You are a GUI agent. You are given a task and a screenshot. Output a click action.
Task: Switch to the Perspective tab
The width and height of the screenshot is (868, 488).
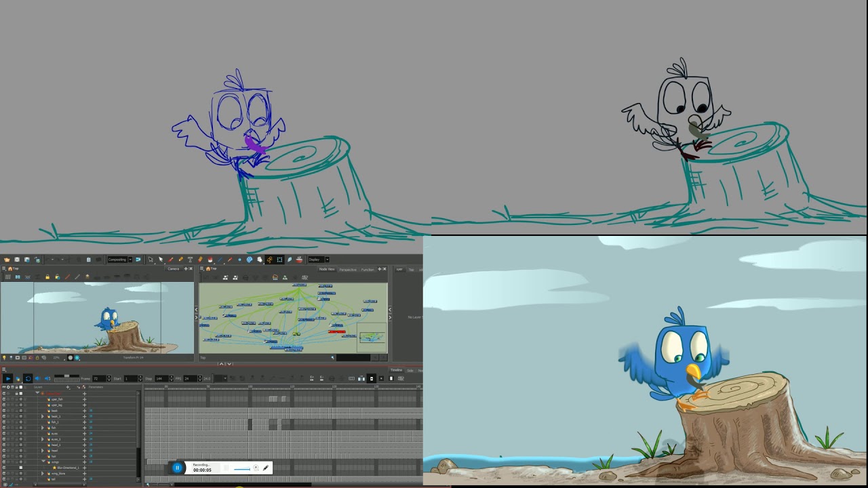(348, 269)
